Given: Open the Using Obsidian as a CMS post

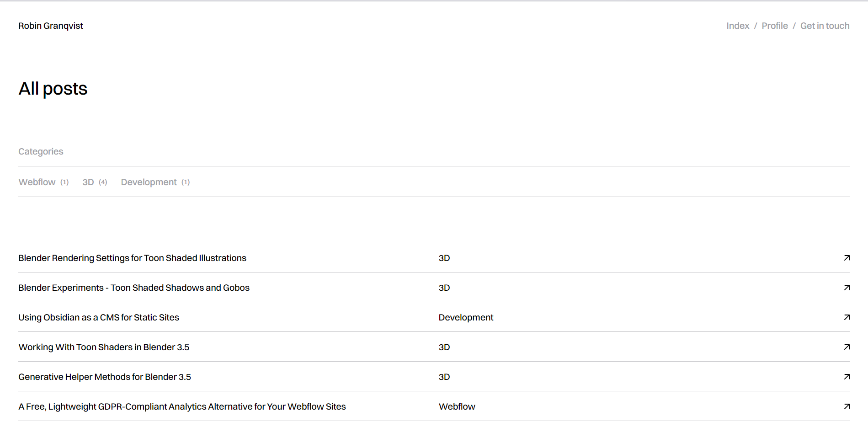Looking at the screenshot, I should point(98,317).
